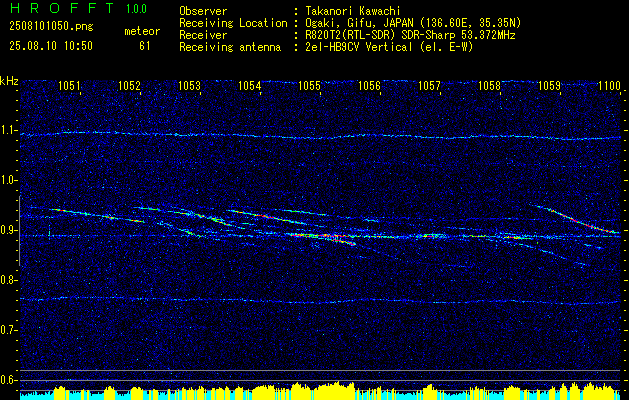Click the gray vertical bar beside frequency axis
Screen dimensions: 629x400
(20, 231)
